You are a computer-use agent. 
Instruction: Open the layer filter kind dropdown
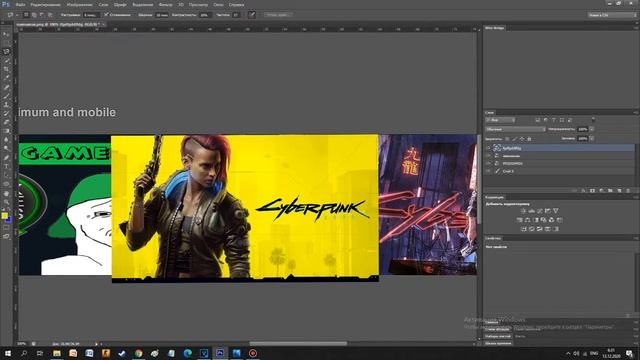(500, 120)
